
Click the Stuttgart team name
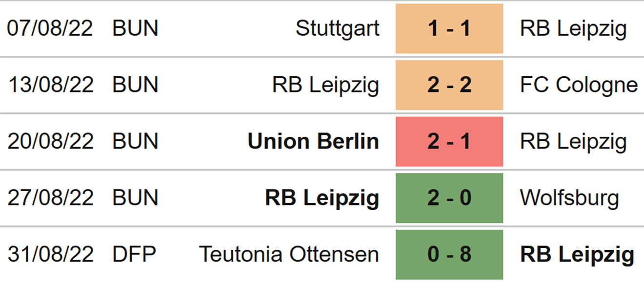coord(337,29)
